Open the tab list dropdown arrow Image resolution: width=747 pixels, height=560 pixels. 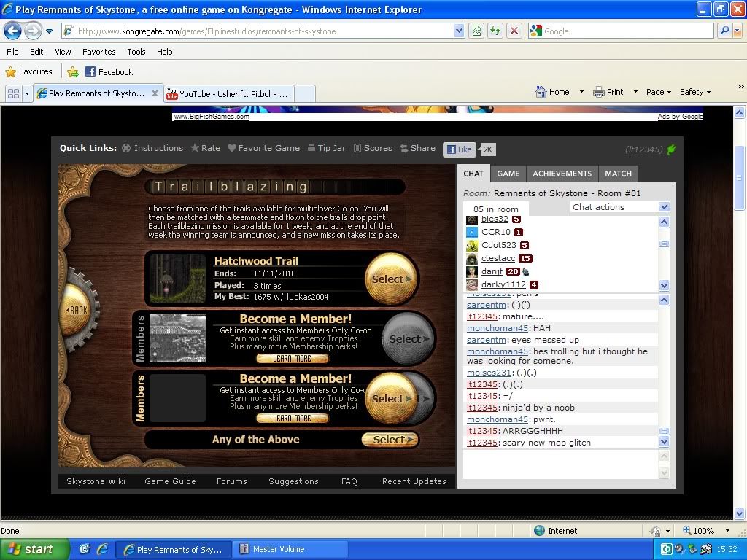point(27,94)
